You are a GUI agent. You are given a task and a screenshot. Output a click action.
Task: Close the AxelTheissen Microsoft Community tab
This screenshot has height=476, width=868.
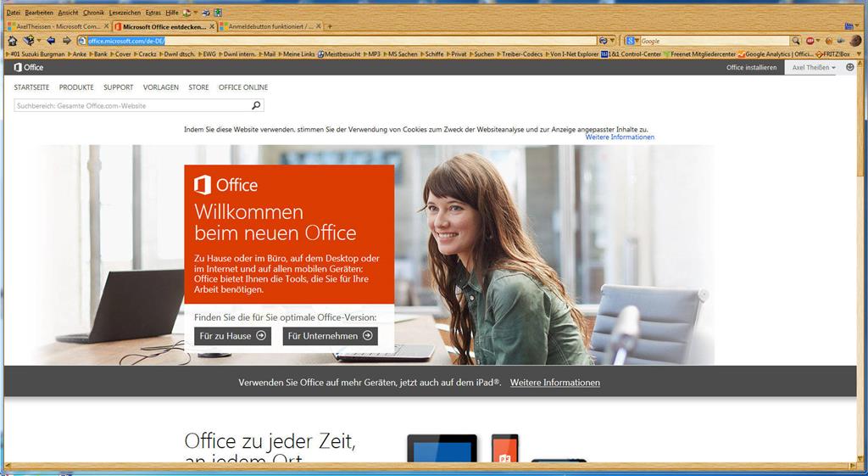[x=106, y=26]
